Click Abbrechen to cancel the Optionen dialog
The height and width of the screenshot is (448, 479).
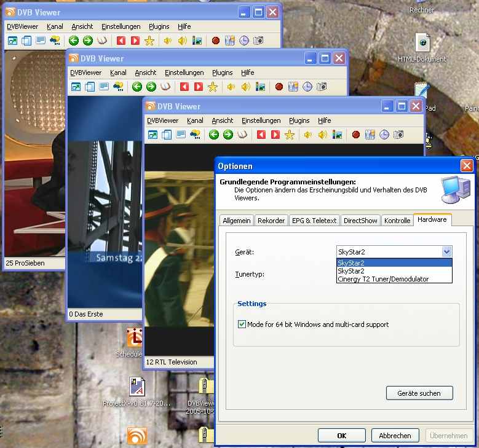(395, 436)
